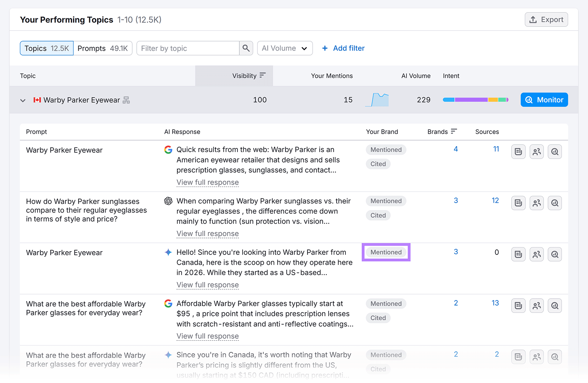
Task: Click Cited badge in the first prompt row
Action: 378,164
